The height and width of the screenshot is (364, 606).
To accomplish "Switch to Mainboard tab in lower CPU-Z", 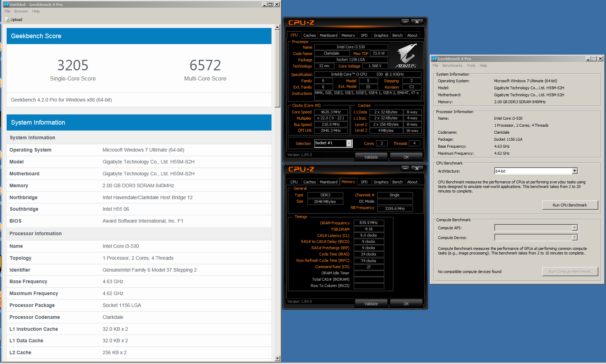I will pyautogui.click(x=329, y=182).
